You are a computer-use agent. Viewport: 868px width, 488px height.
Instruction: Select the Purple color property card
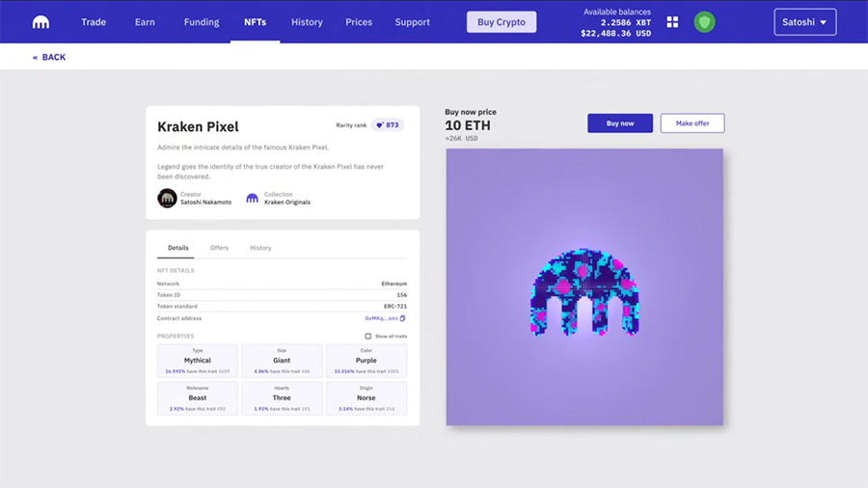pos(366,361)
